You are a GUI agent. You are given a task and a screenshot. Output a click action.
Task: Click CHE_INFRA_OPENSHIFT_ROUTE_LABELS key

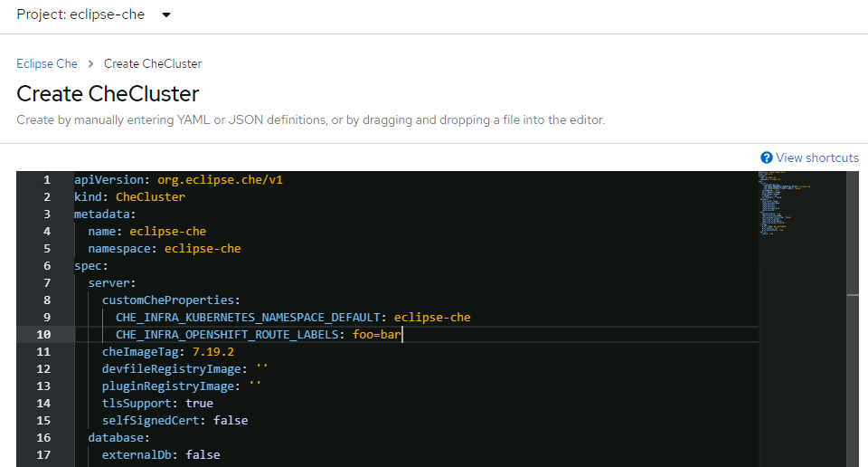click(x=227, y=334)
